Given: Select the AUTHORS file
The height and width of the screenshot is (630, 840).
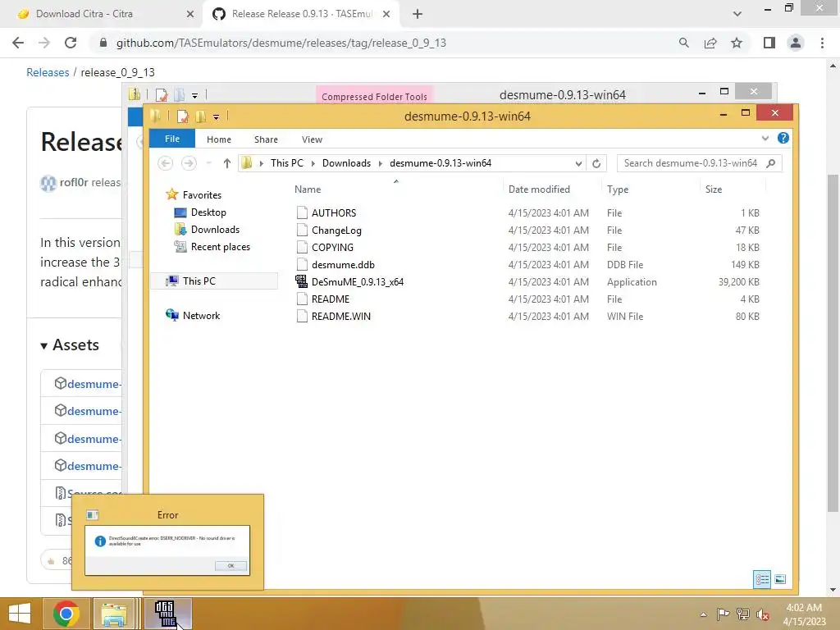Looking at the screenshot, I should tap(334, 212).
